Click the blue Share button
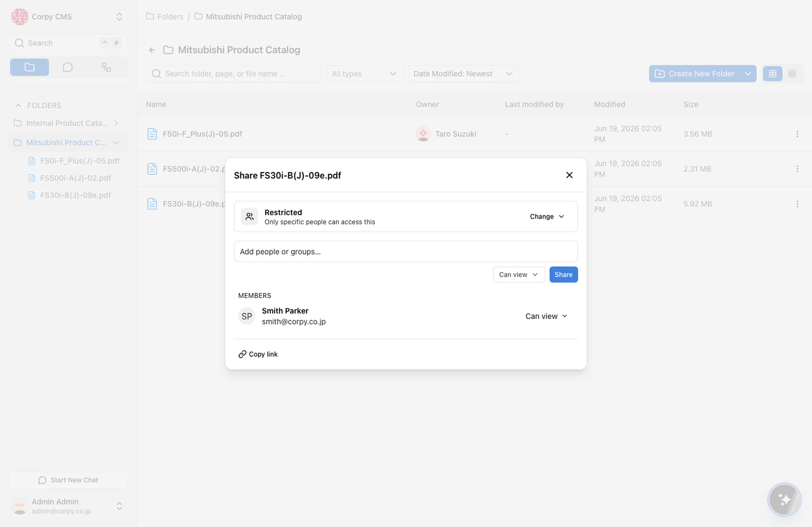This screenshot has height=527, width=812. [x=563, y=274]
